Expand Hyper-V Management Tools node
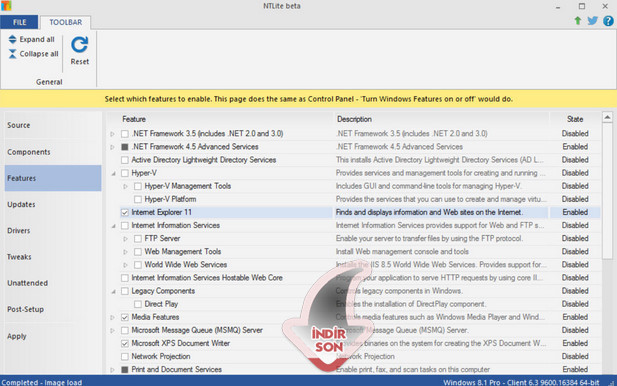 pyautogui.click(x=126, y=187)
